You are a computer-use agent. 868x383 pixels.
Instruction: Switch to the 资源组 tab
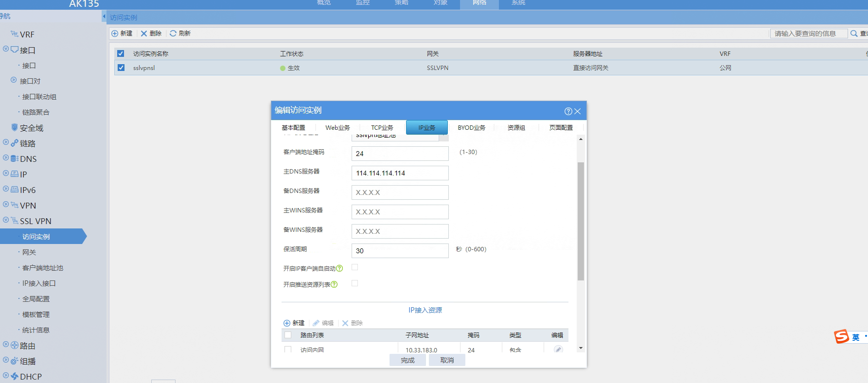[x=516, y=127]
